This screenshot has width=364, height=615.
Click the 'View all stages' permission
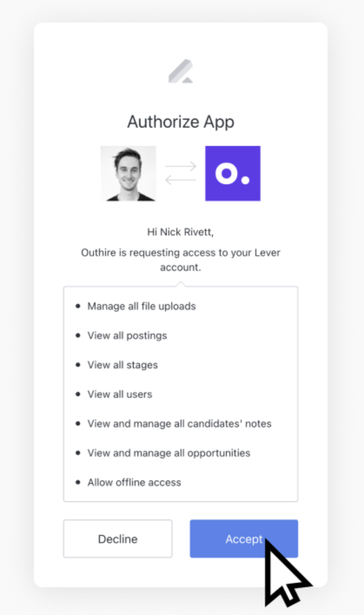[122, 365]
